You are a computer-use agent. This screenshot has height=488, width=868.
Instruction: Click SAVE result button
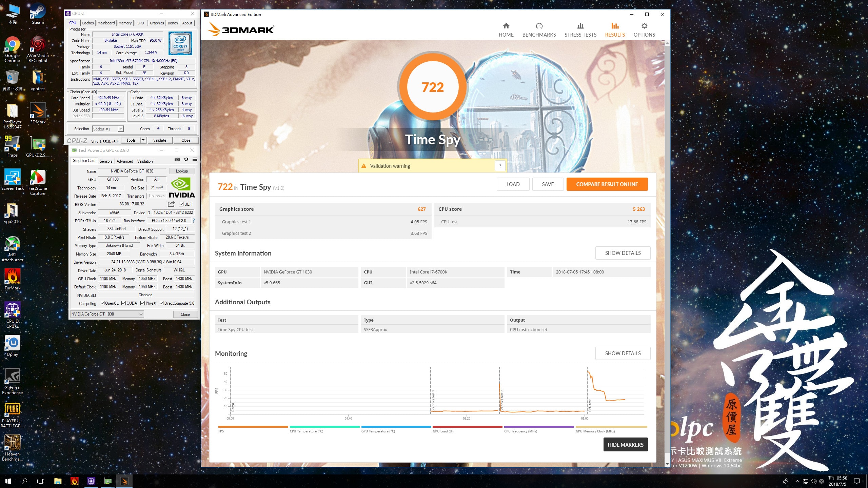tap(548, 184)
